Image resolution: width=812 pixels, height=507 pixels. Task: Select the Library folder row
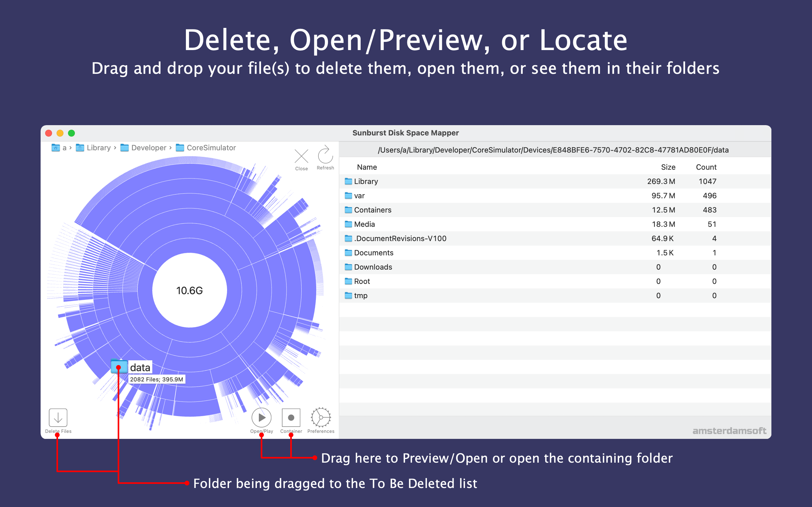point(555,181)
